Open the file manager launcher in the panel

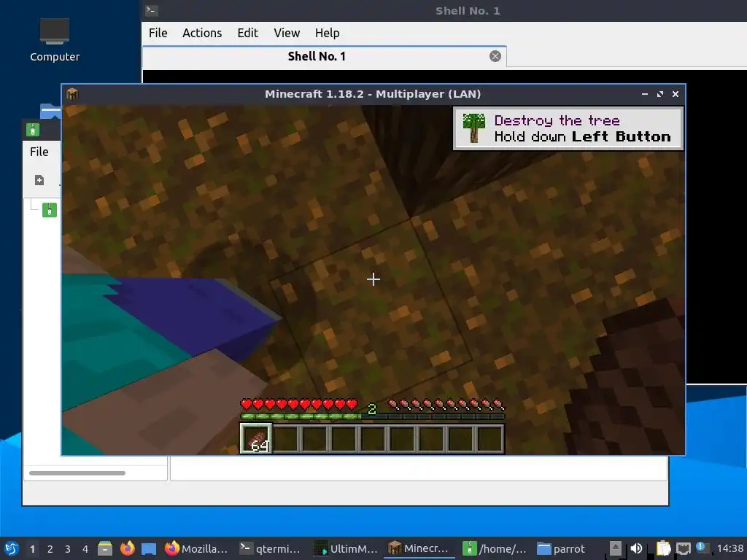tap(105, 548)
